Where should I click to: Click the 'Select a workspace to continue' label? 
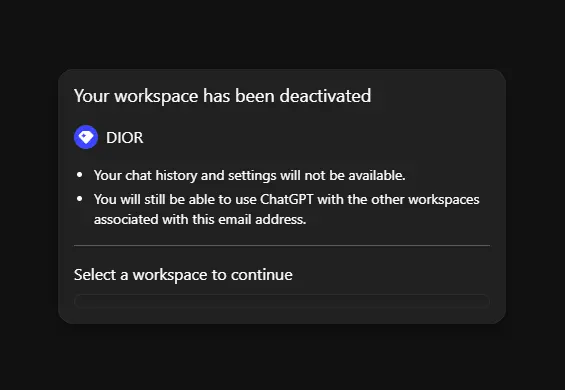183,275
